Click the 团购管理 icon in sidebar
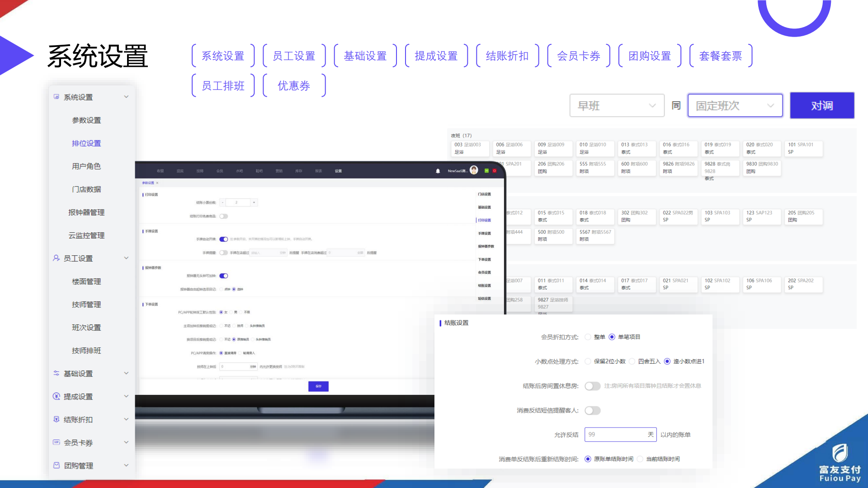The height and width of the screenshot is (488, 868). click(x=57, y=465)
